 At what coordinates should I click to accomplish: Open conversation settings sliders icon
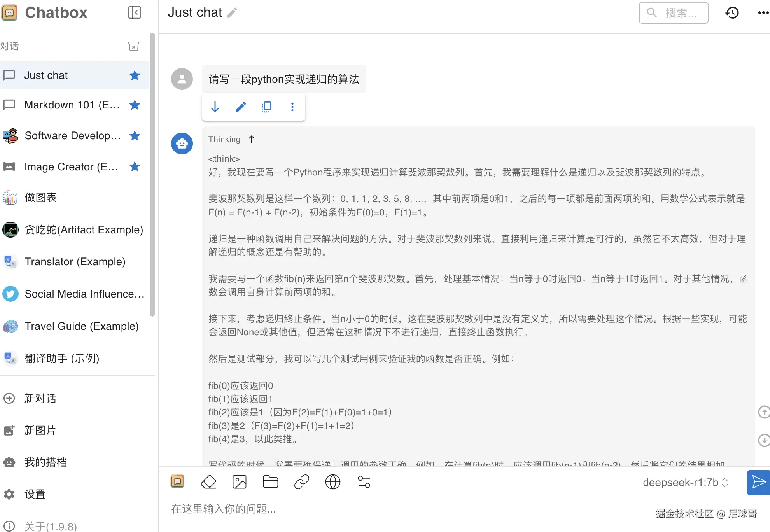pos(364,482)
